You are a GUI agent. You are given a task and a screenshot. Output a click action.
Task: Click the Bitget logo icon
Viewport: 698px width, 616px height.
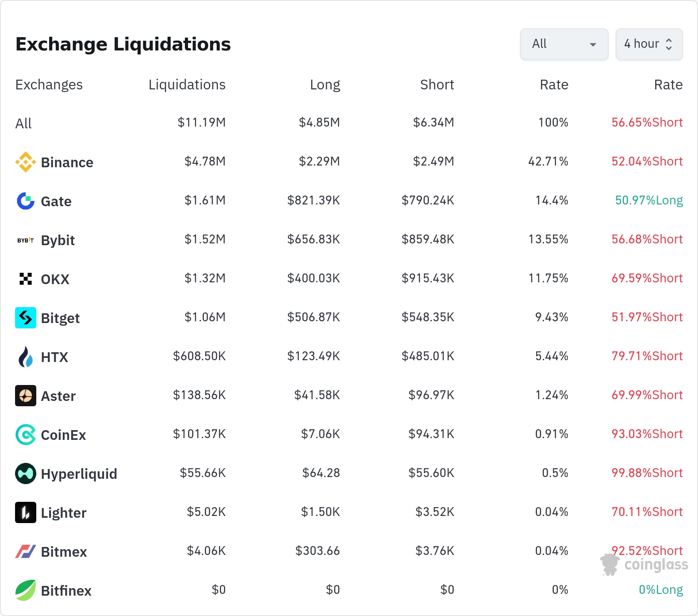pos(26,318)
